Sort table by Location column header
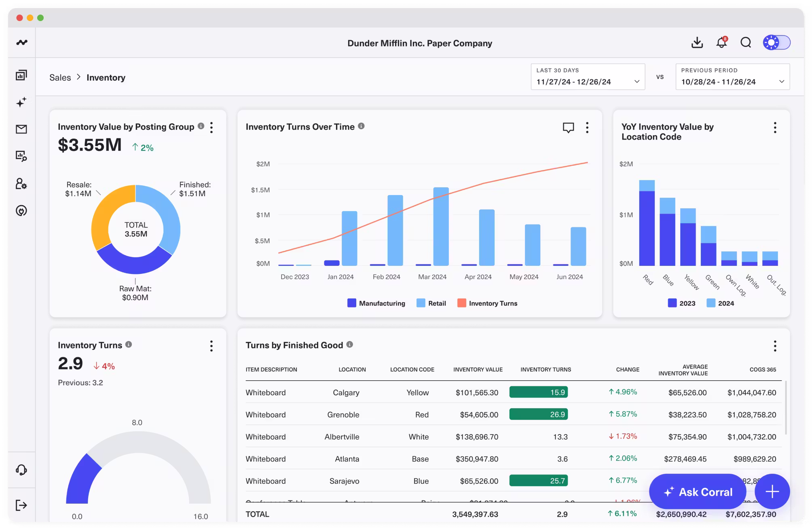 (352, 369)
